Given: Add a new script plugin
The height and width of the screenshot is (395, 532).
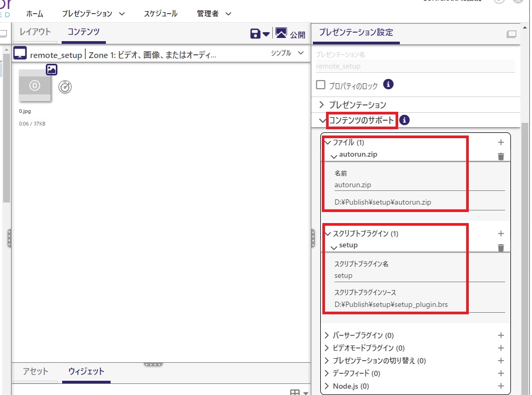Looking at the screenshot, I should 500,234.
